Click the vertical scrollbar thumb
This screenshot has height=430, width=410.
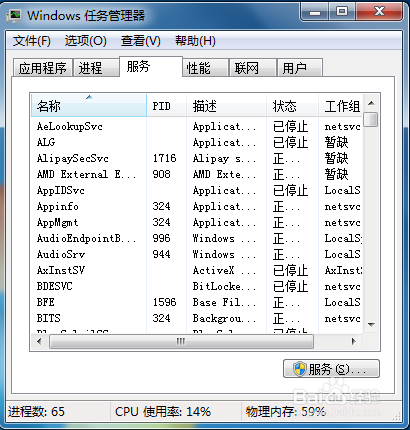pos(371,119)
